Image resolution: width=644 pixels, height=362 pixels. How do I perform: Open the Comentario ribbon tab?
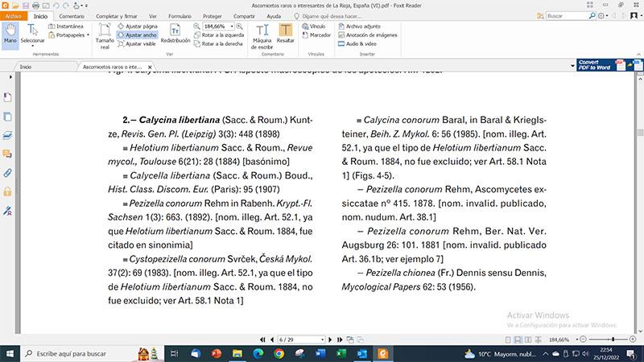pyautogui.click(x=72, y=15)
